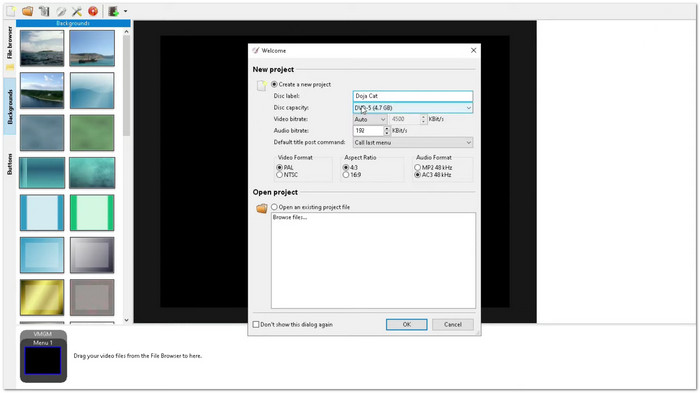This screenshot has height=393, width=700.
Task: Select AC3 48 kHz audio format
Action: pos(417,175)
